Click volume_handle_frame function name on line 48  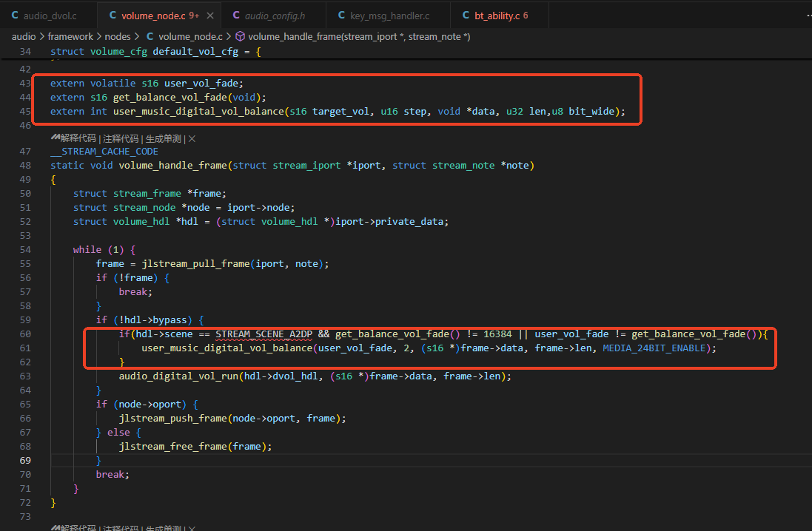[x=173, y=166]
